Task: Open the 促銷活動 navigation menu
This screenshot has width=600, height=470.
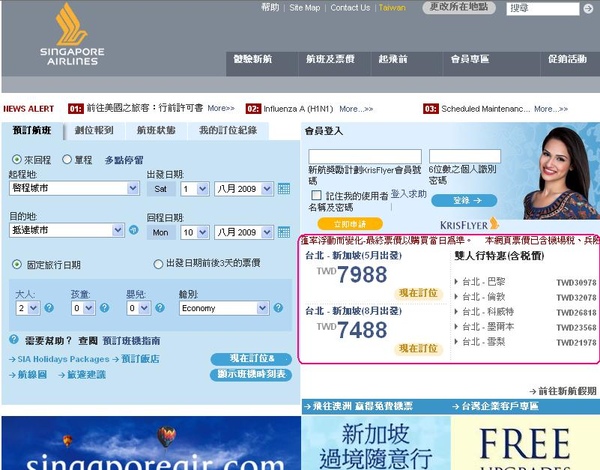Action: tap(570, 64)
